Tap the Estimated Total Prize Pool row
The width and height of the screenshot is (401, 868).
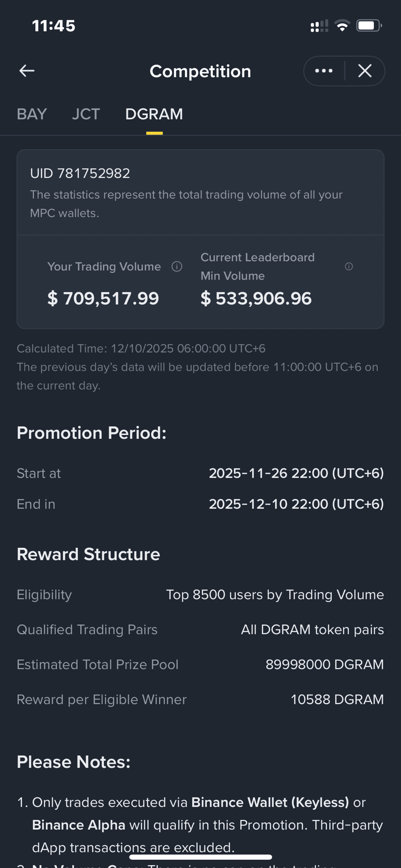point(200,665)
